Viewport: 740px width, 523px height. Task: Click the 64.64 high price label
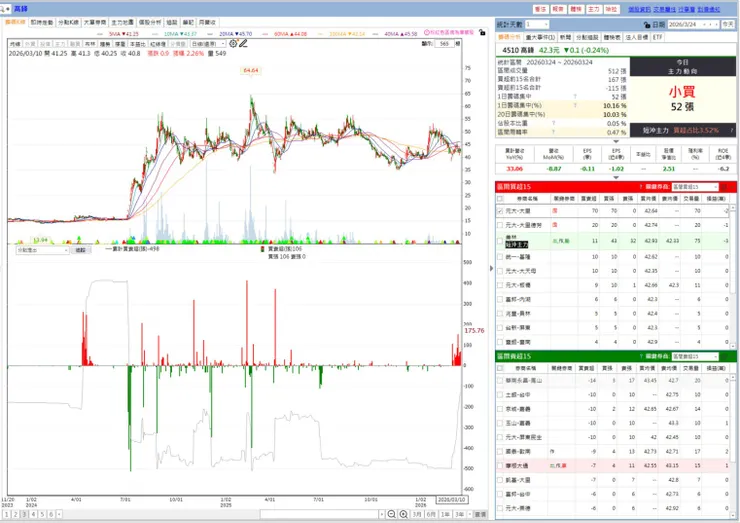pyautogui.click(x=251, y=70)
